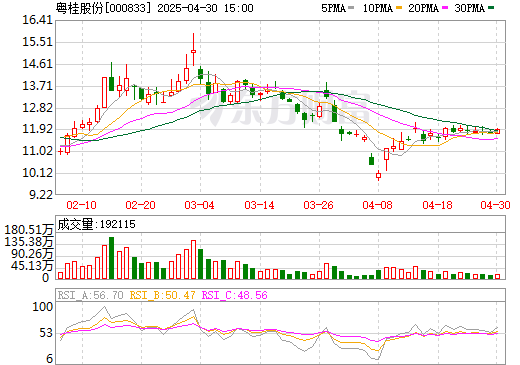Screen dimensions: 520x365
Task: Click the tallest green volume bar
Action: click(x=111, y=258)
